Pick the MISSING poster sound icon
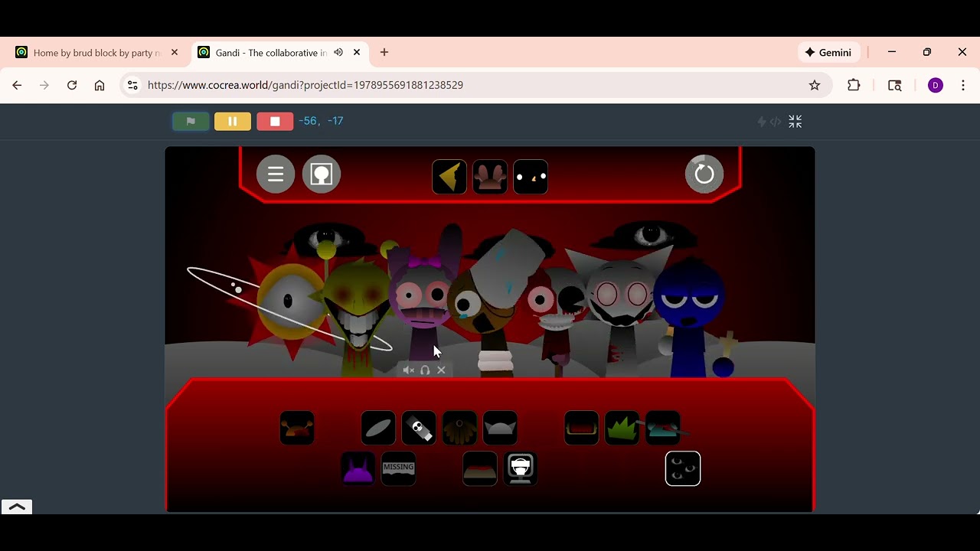980x551 pixels. coord(398,468)
